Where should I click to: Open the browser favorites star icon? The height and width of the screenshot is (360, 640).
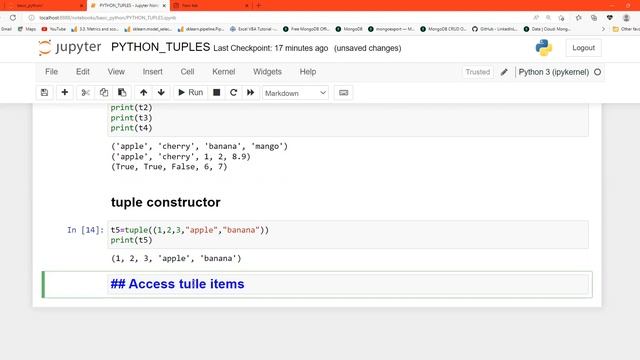578,18
